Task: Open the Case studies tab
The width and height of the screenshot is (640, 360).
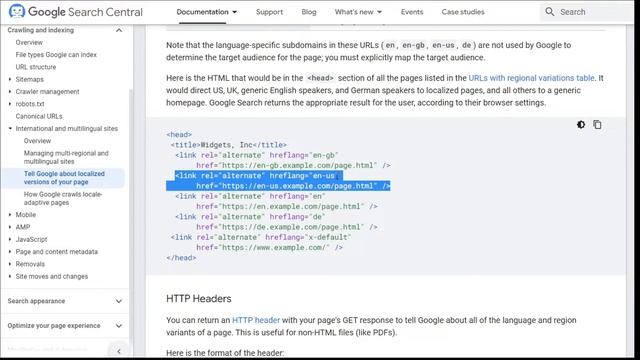Action: (x=463, y=12)
